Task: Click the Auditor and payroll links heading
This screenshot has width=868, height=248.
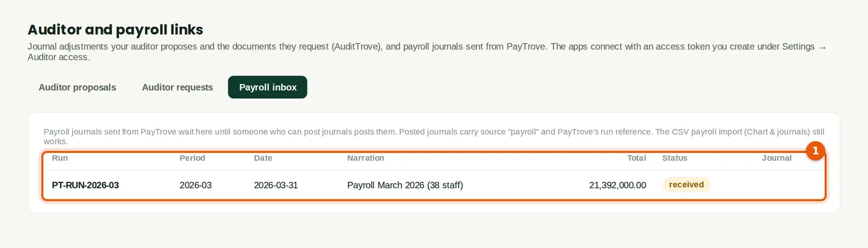Action: pos(116,29)
